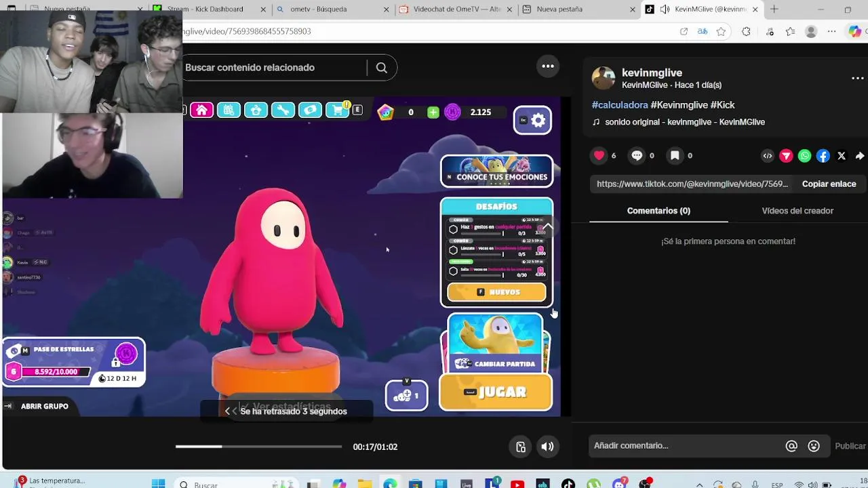Click the browser profile avatar icon

pos(811,31)
